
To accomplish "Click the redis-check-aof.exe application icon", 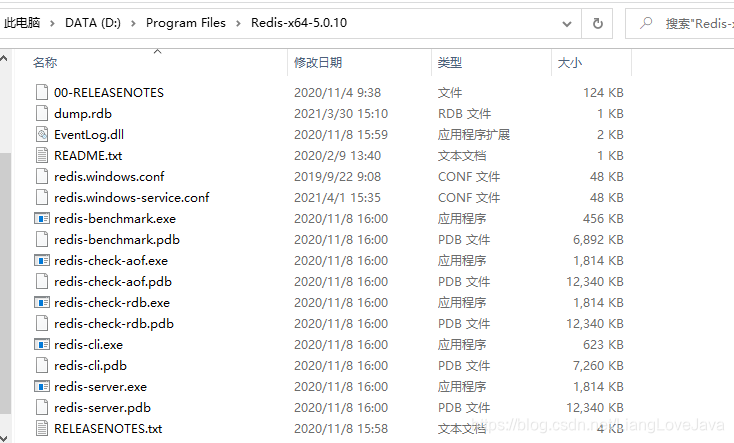I will click(x=42, y=260).
